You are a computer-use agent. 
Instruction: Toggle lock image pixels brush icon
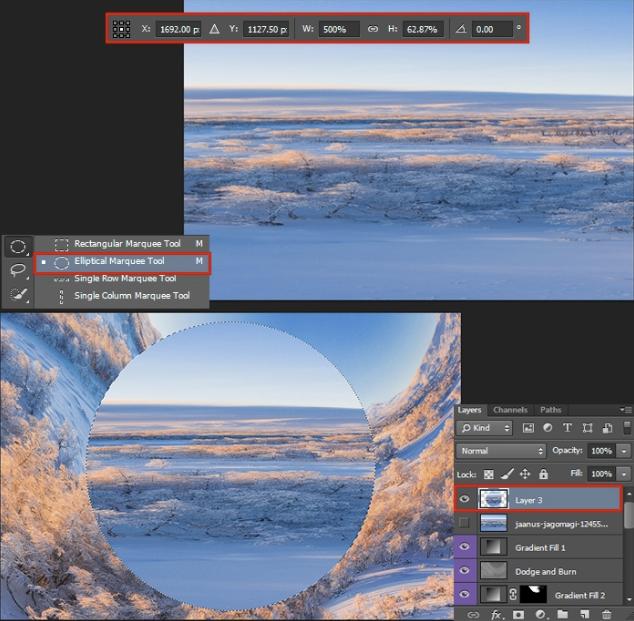tap(507, 474)
